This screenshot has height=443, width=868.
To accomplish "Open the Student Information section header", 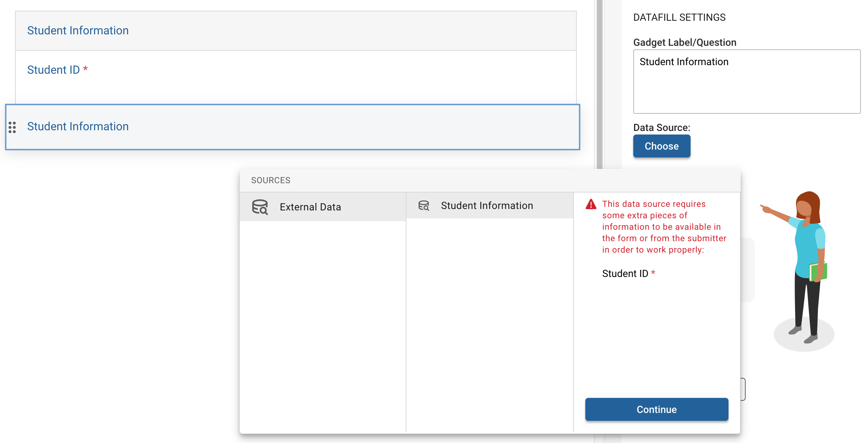I will (x=78, y=30).
